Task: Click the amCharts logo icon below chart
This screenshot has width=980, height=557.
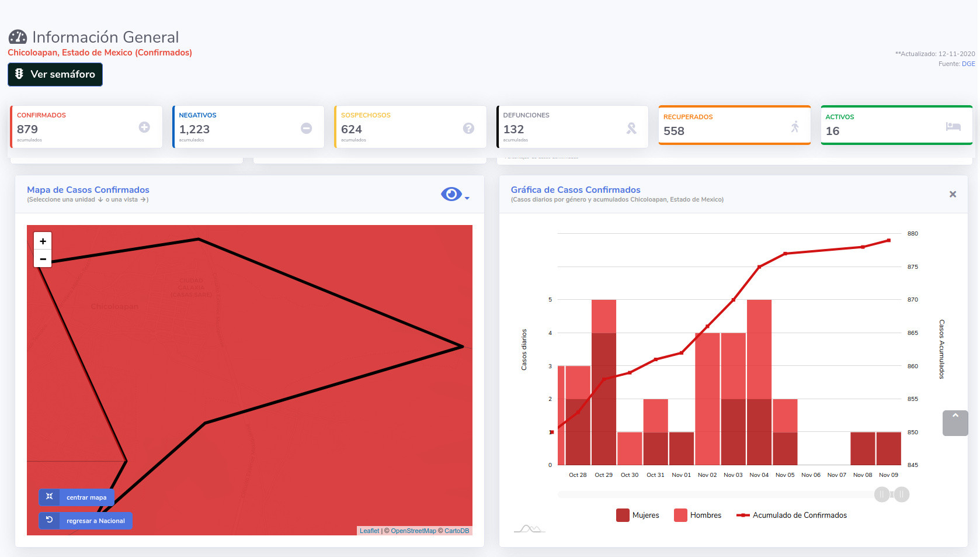Action: 529,528
